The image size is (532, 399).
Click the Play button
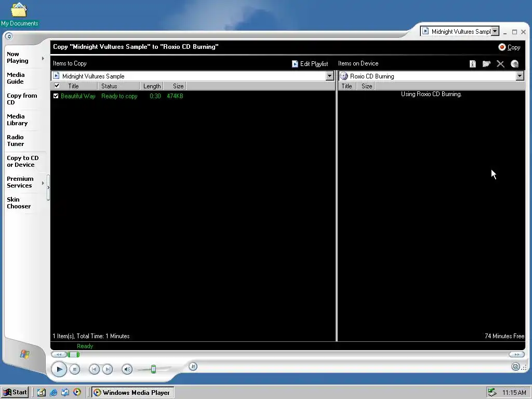click(59, 369)
